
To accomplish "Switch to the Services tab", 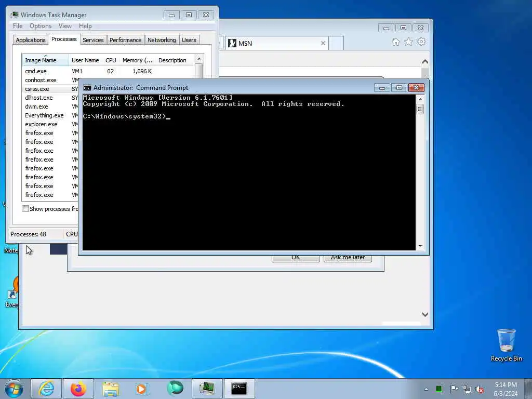I will point(93,40).
